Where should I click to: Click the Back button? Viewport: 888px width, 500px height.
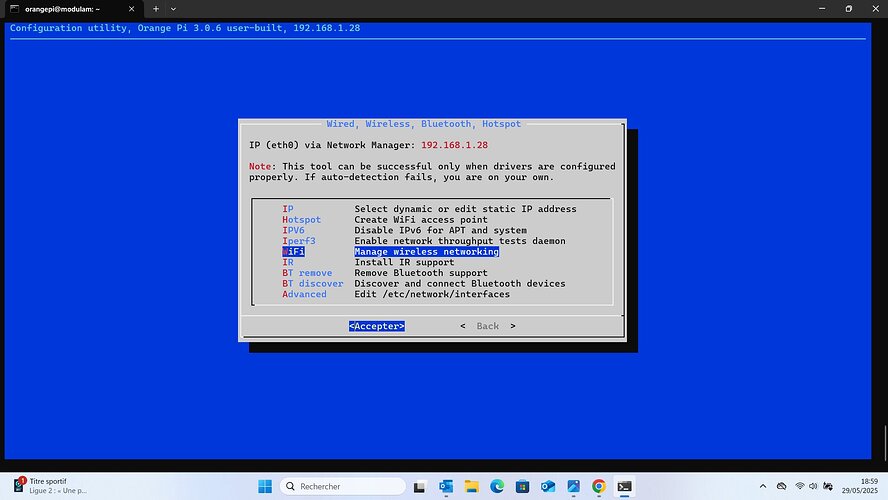pyautogui.click(x=488, y=326)
